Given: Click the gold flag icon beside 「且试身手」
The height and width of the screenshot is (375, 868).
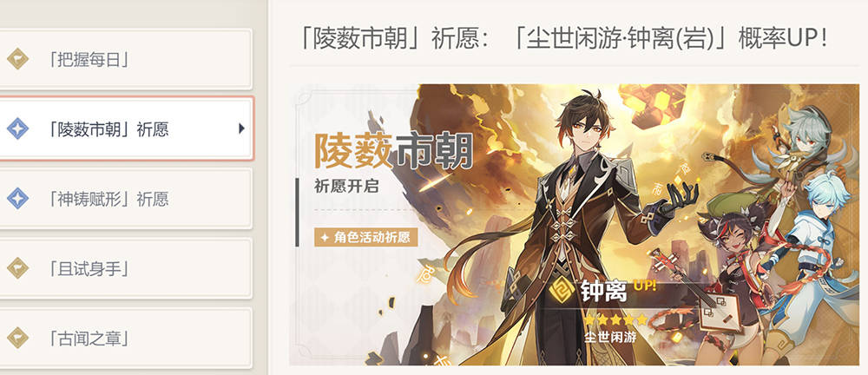Looking at the screenshot, I should point(17,268).
